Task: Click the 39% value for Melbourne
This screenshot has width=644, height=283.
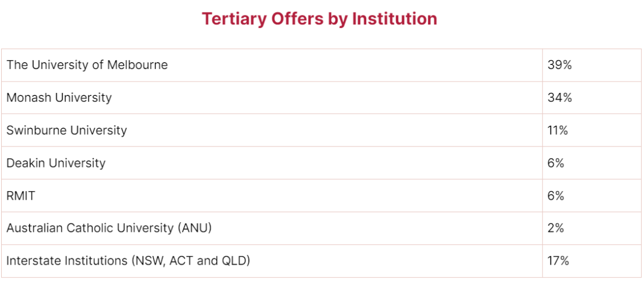Action: [x=559, y=65]
